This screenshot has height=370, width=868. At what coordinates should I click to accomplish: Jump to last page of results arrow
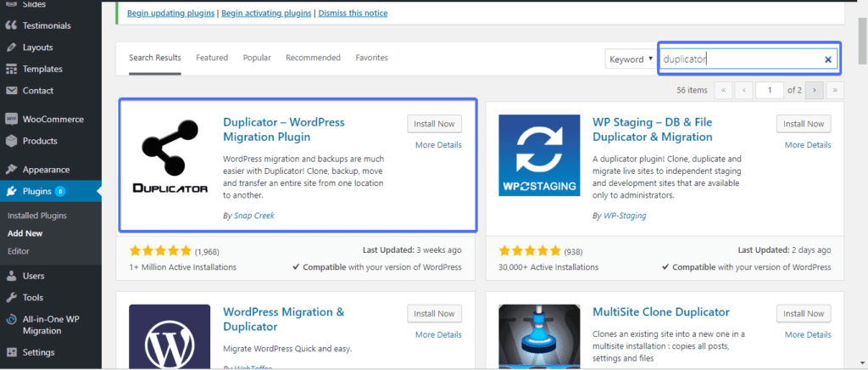(835, 89)
